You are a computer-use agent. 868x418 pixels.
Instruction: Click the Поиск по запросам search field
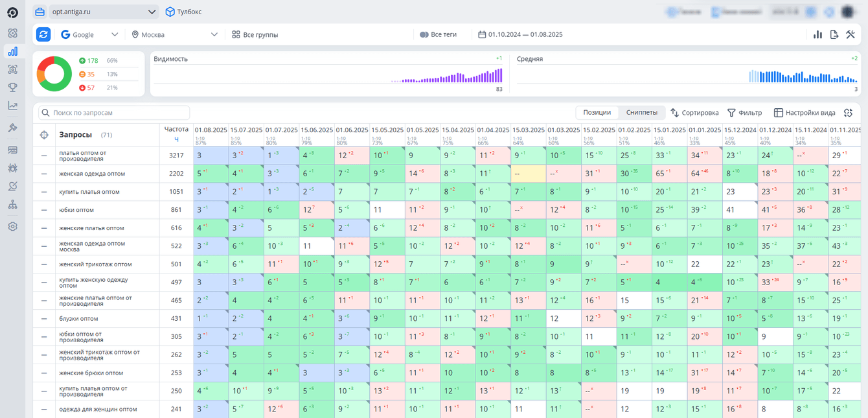(x=114, y=113)
